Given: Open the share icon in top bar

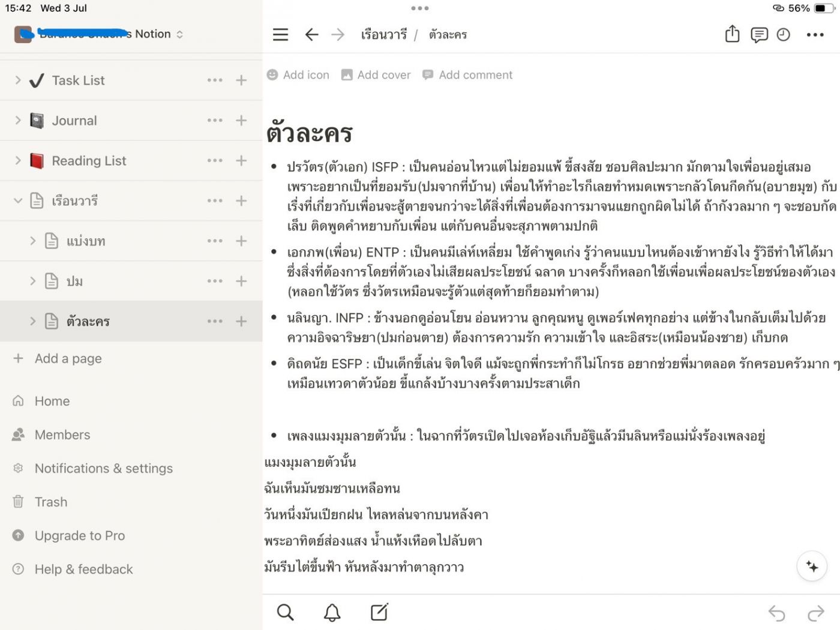Looking at the screenshot, I should 732,34.
